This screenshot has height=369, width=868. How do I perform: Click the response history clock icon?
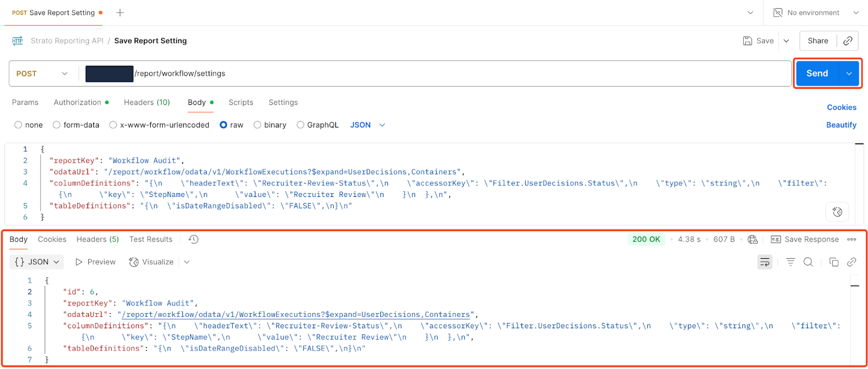(x=194, y=239)
